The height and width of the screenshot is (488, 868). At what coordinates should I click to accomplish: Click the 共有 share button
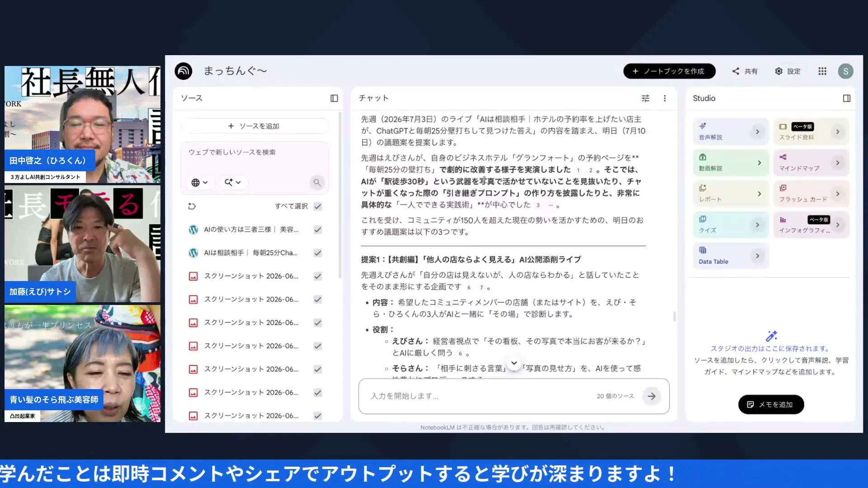(x=745, y=71)
